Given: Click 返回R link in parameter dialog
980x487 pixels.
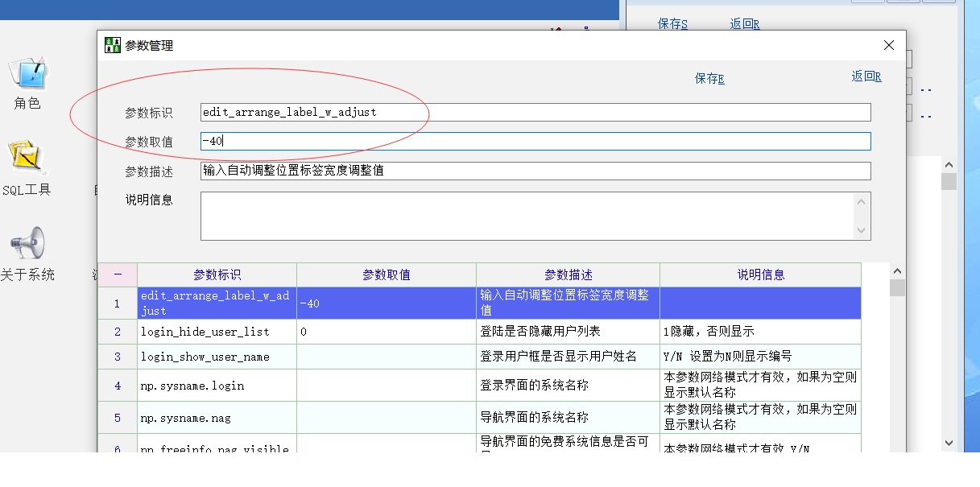Looking at the screenshot, I should click(866, 77).
